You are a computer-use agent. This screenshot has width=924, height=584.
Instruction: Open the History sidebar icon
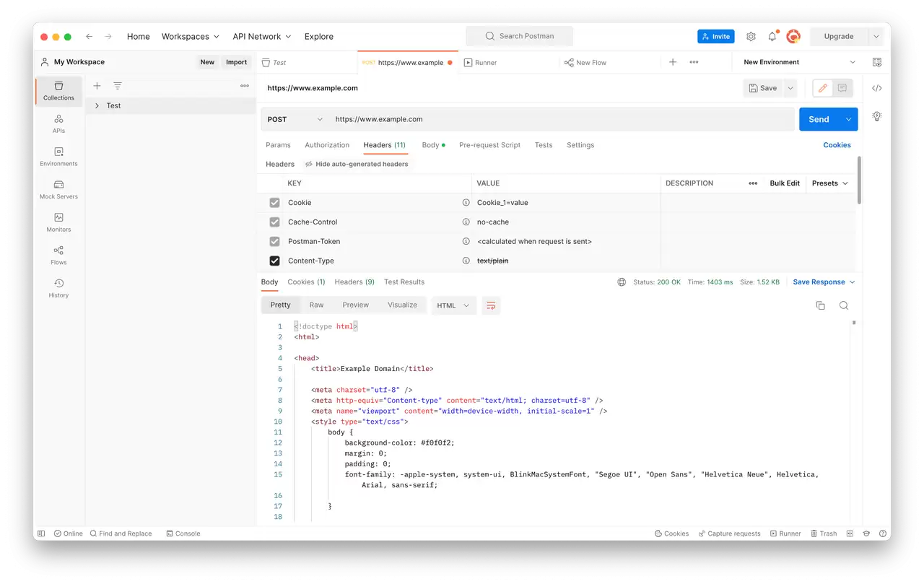(58, 289)
